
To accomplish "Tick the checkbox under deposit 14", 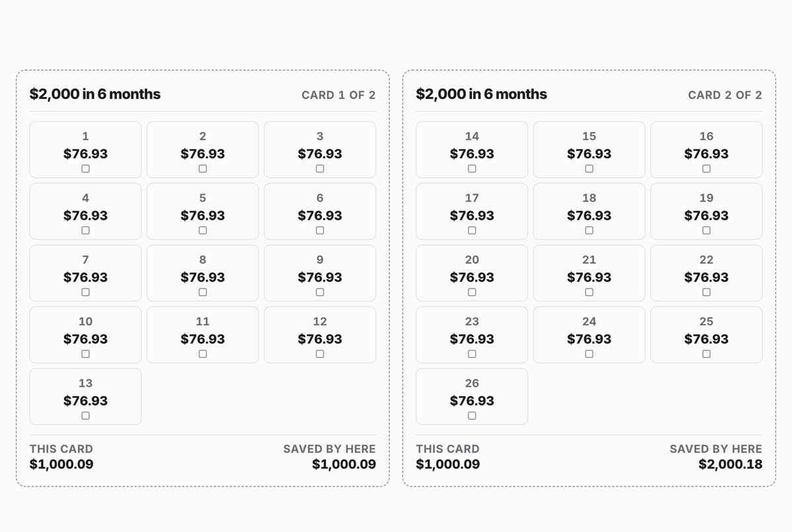I will (x=472, y=168).
